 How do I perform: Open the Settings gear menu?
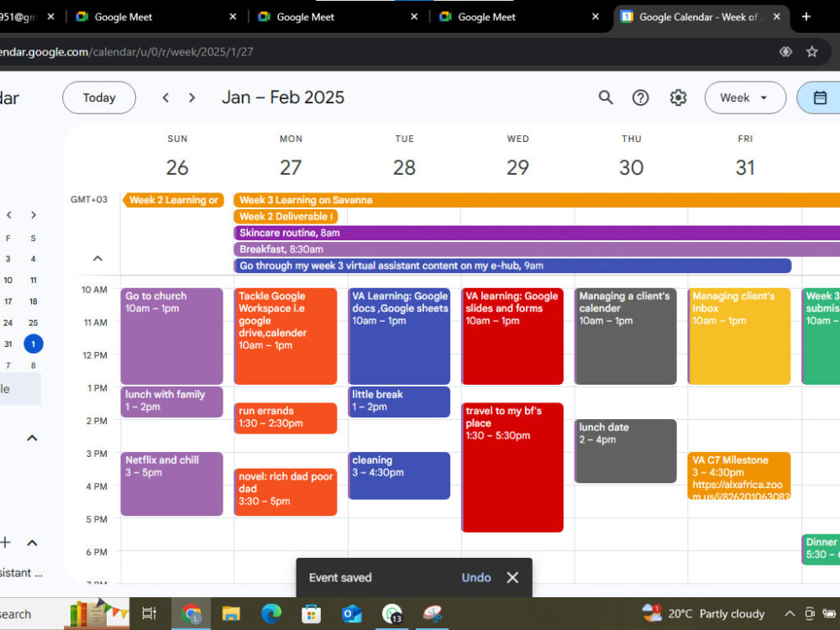(x=678, y=97)
